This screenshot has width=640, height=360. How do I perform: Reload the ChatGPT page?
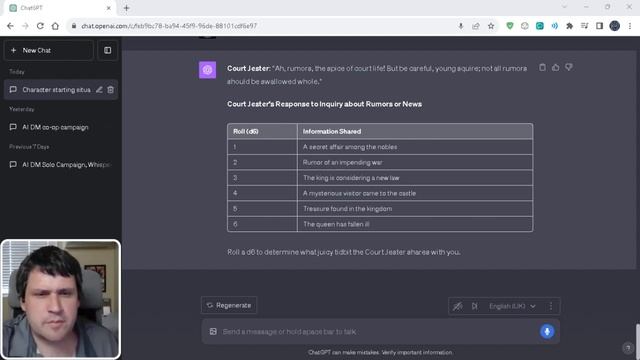[x=40, y=26]
